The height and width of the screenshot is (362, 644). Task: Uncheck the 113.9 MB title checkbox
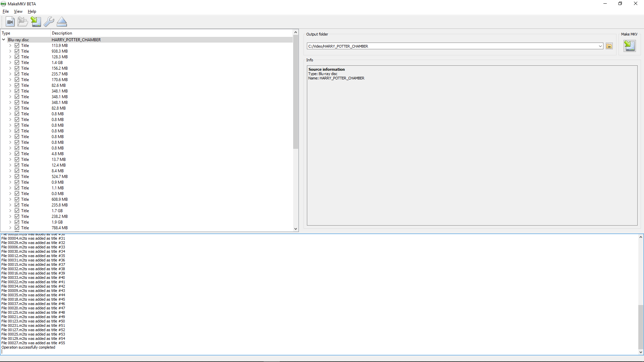coord(17,46)
